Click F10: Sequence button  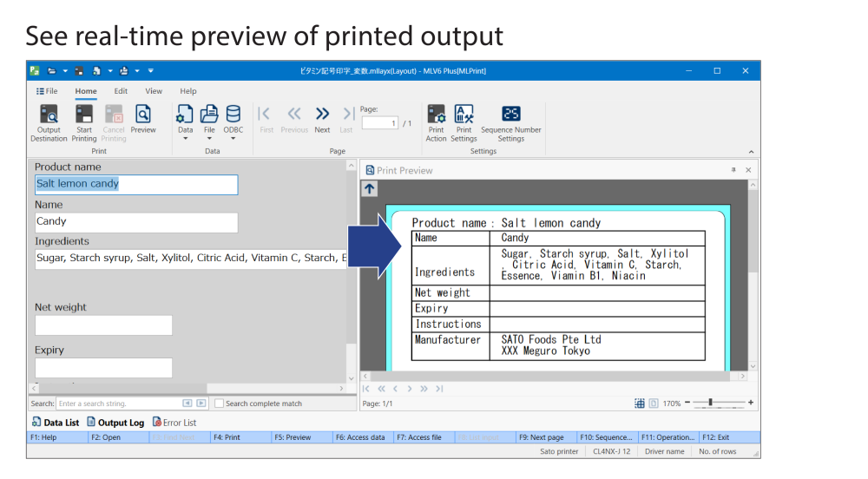tap(607, 437)
